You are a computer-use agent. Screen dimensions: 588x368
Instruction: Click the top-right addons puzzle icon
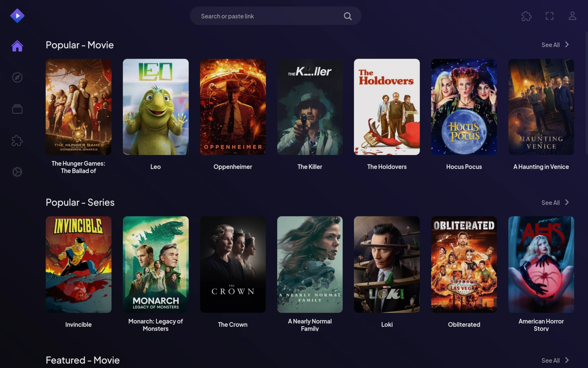[526, 16]
